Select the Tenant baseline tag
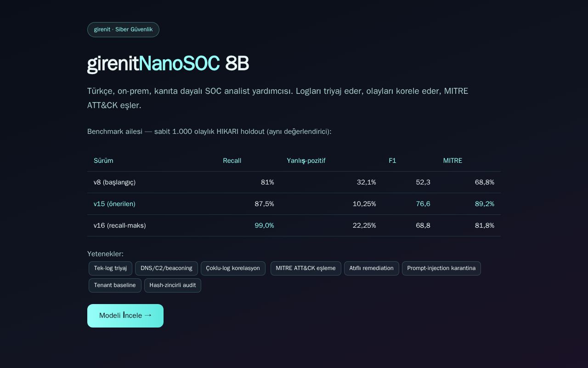Screen dimensions: 588x368 [x=115, y=285]
